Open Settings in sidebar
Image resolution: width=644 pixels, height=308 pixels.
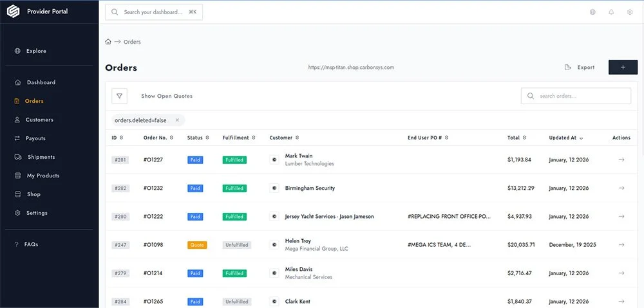coord(31,213)
